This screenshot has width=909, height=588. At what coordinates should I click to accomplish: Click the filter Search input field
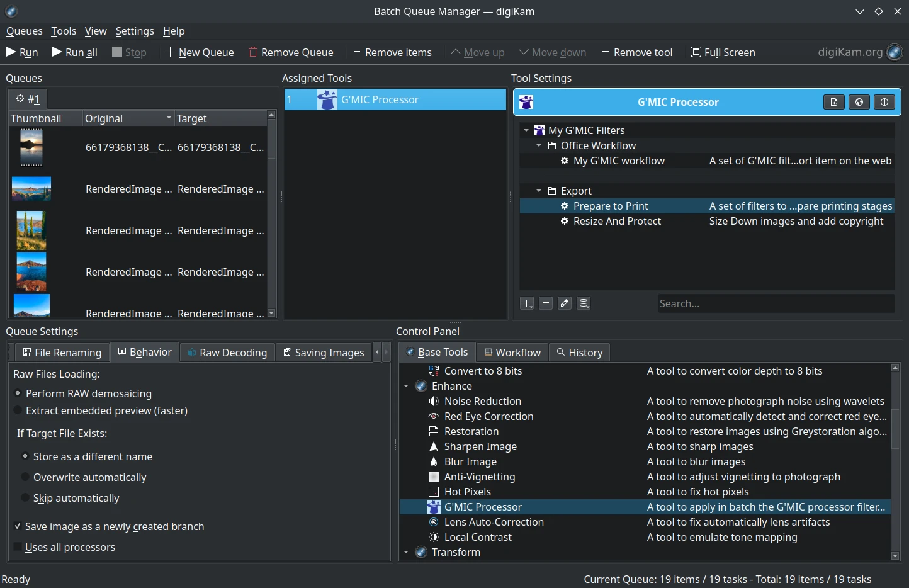pos(775,303)
